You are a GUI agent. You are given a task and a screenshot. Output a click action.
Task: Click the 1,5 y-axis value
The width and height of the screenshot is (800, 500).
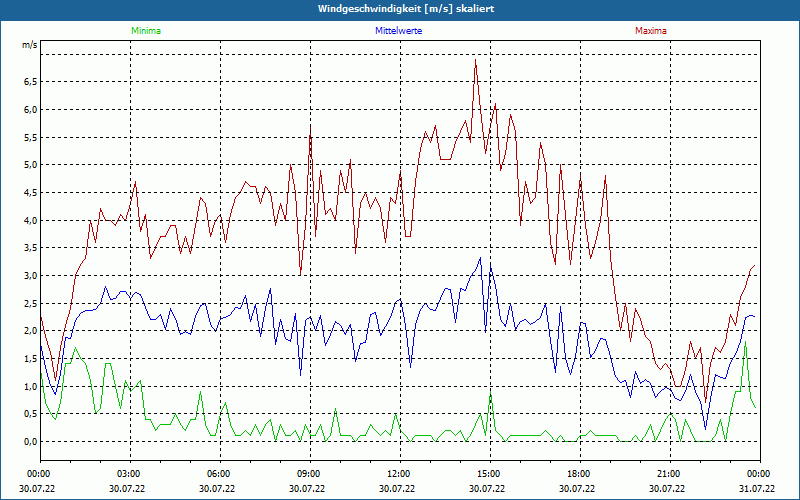click(31, 359)
